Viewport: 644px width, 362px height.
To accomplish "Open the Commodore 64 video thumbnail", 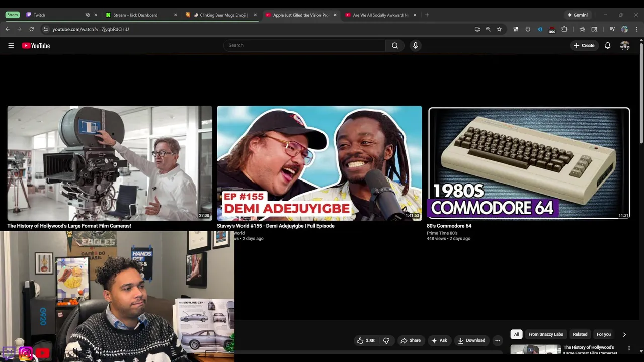I will [x=529, y=163].
